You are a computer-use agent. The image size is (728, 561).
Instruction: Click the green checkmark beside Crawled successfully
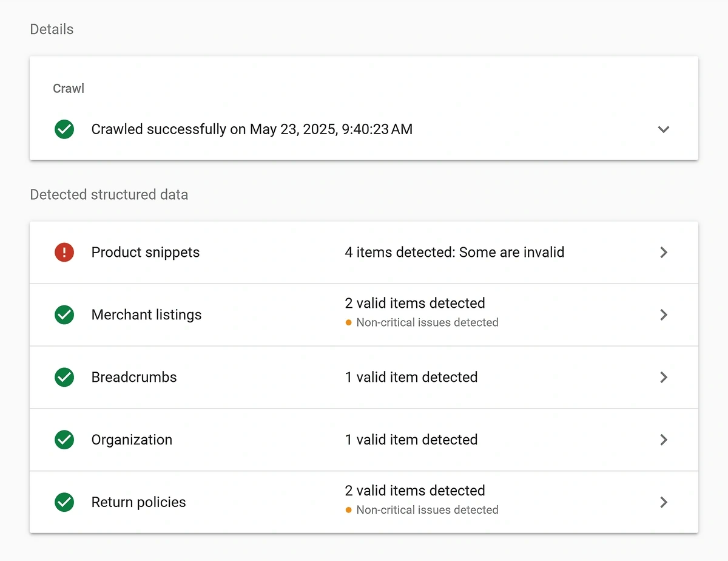[64, 129]
